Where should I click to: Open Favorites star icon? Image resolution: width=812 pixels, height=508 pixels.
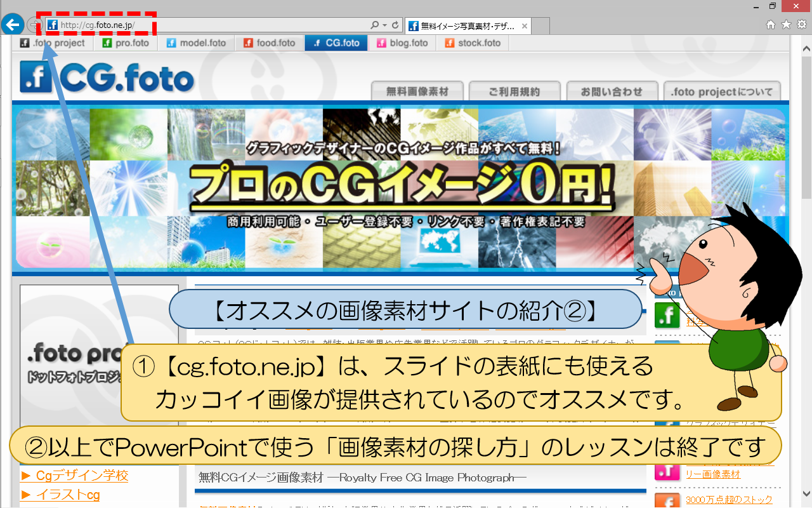tap(786, 25)
